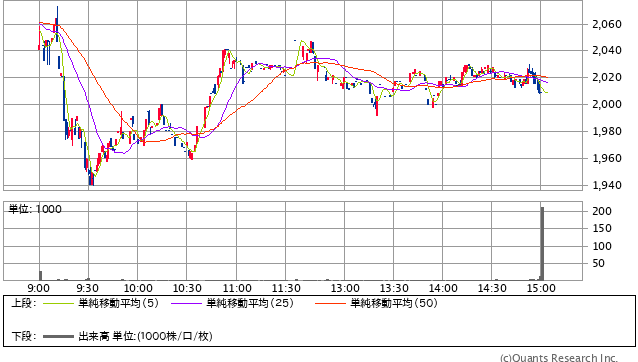Click the 11:30 time axis label
This screenshot has height=362, width=638.
(286, 288)
